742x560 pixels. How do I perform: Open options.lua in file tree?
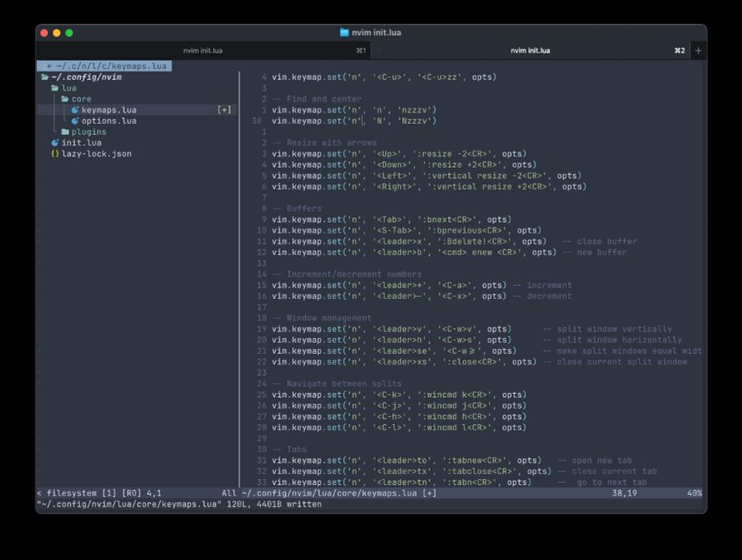(109, 121)
